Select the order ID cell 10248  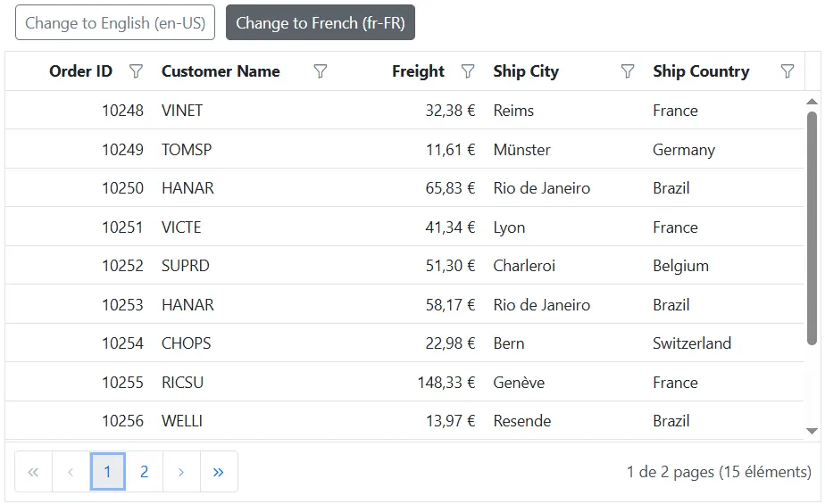click(x=122, y=111)
